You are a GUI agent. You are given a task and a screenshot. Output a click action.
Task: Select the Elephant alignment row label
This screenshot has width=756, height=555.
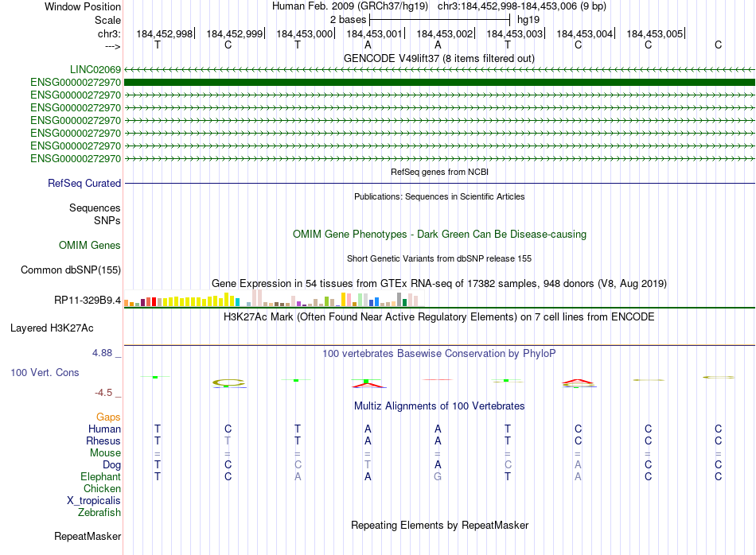point(100,476)
